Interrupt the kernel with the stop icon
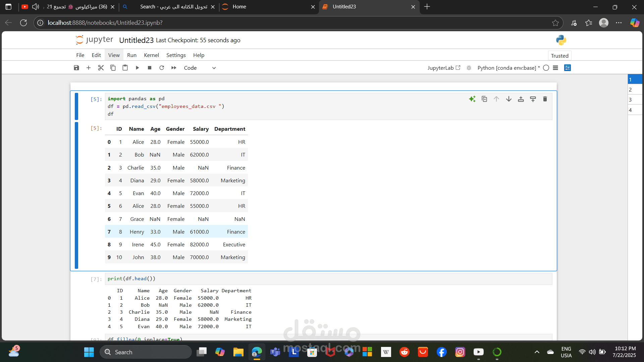 pyautogui.click(x=150, y=68)
